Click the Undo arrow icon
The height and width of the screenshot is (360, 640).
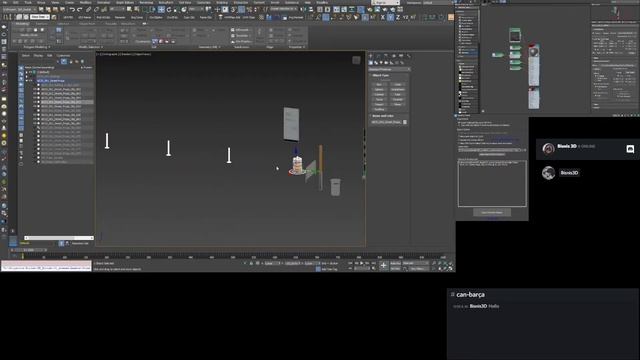pyautogui.click(x=72, y=9)
